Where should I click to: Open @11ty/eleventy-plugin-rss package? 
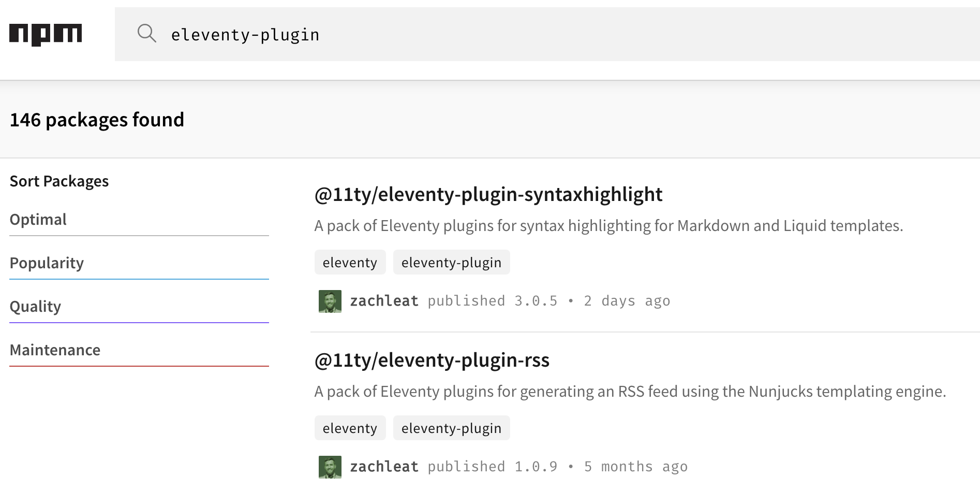click(x=432, y=360)
